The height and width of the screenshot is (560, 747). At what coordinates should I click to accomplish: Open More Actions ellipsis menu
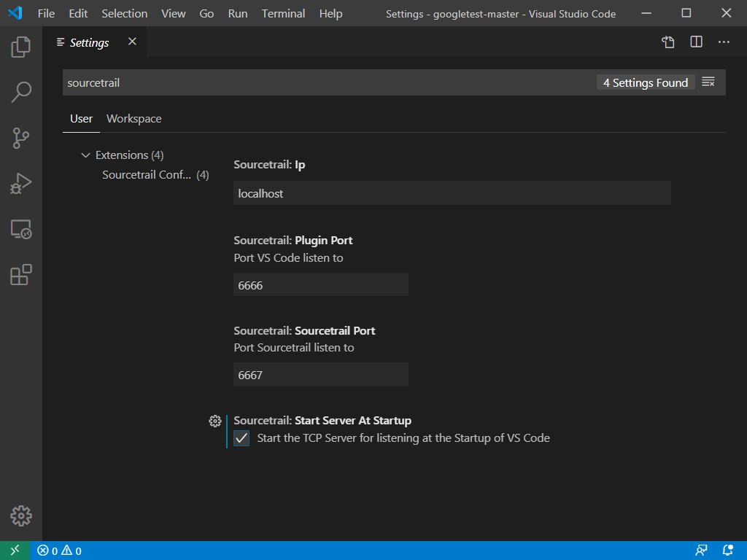[724, 42]
